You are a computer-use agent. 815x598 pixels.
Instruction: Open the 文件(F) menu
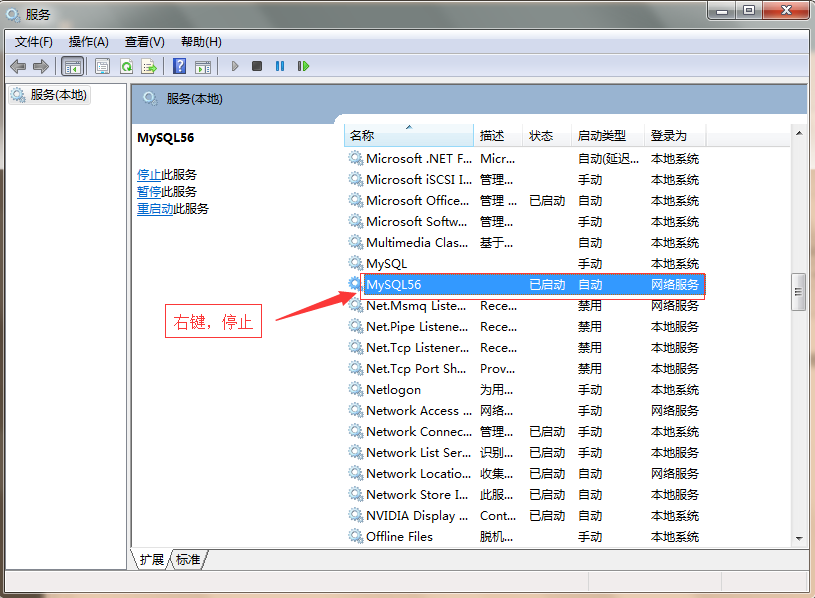34,42
